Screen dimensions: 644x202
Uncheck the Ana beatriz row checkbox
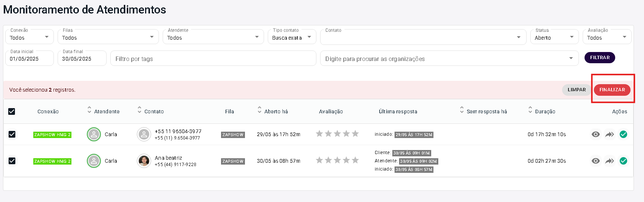tap(12, 161)
